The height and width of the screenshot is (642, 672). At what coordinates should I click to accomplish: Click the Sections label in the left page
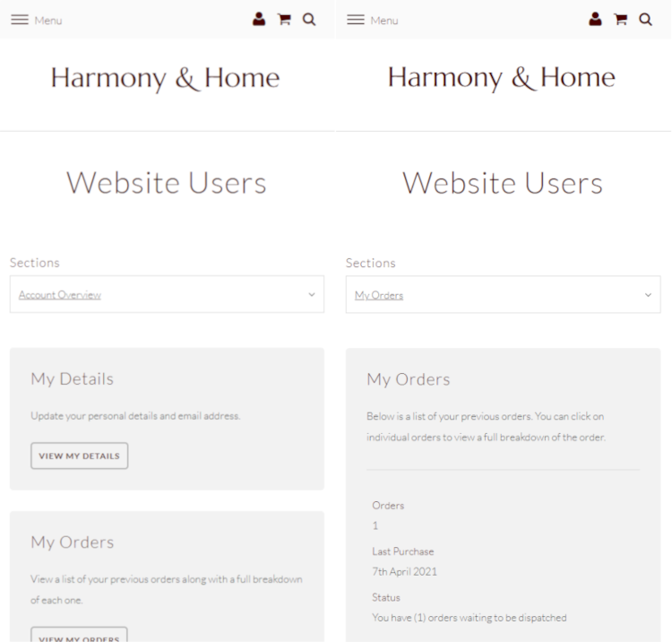[x=35, y=263]
